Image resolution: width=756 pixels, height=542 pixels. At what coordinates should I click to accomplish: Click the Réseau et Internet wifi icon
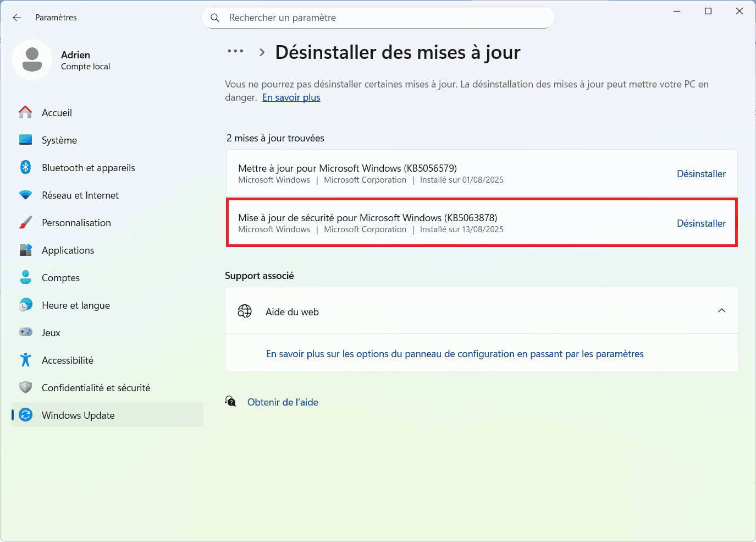(x=25, y=195)
